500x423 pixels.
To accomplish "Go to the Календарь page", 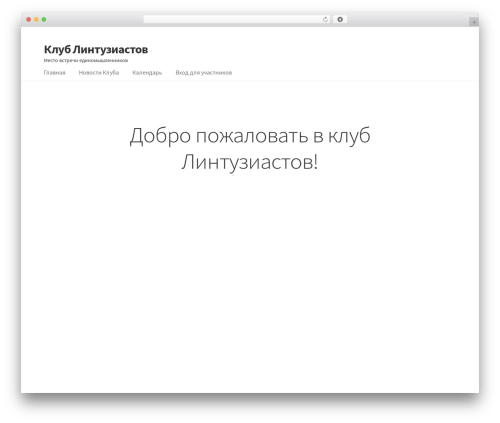I will point(147,73).
